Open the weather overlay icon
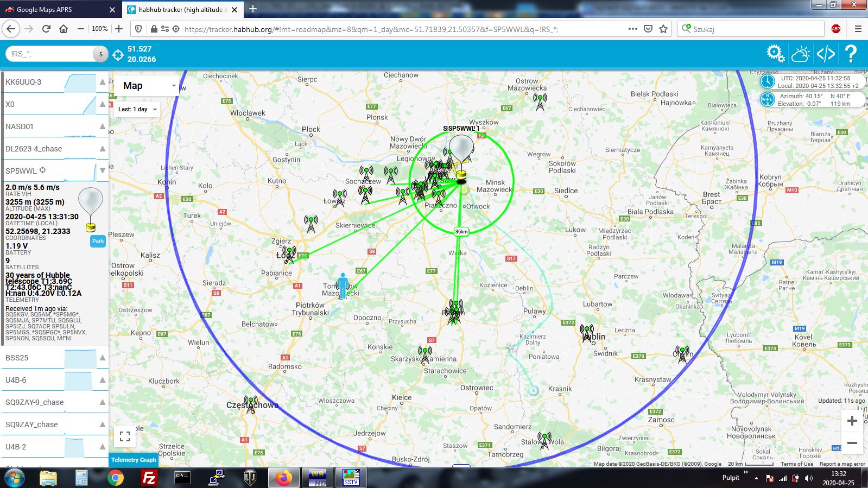The height and width of the screenshot is (488, 868). (801, 54)
